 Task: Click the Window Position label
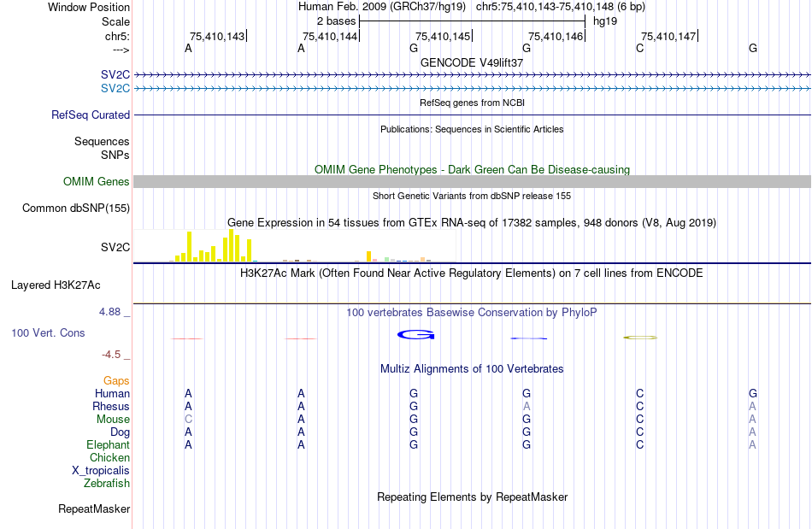[89, 7]
